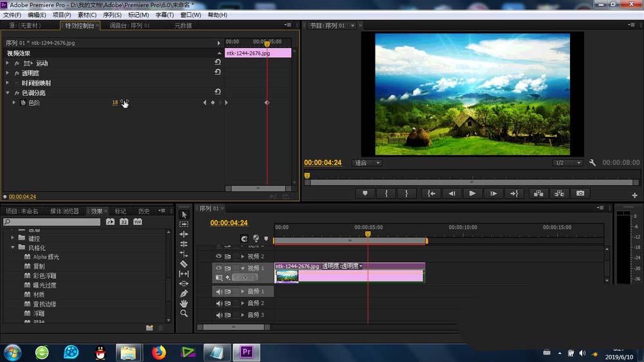Toggle 色阶 animation stopwatch
Screen dimensions: 644x362
click(23, 102)
